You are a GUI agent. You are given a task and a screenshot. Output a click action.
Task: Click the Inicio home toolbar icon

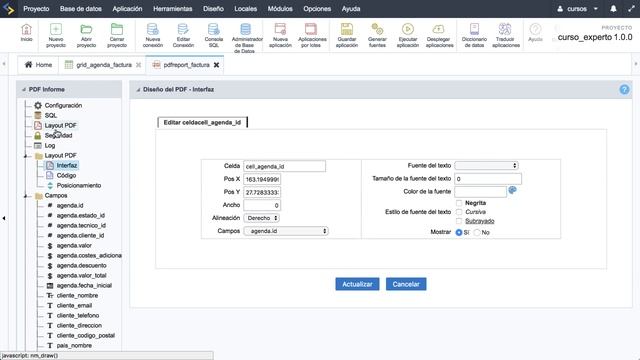(x=27, y=33)
